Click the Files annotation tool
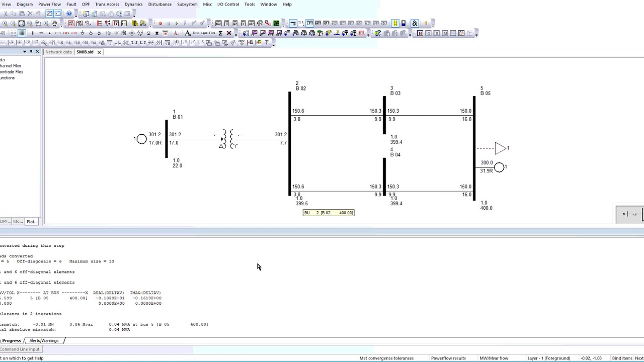Screen dimensions: 644x362 212,33
